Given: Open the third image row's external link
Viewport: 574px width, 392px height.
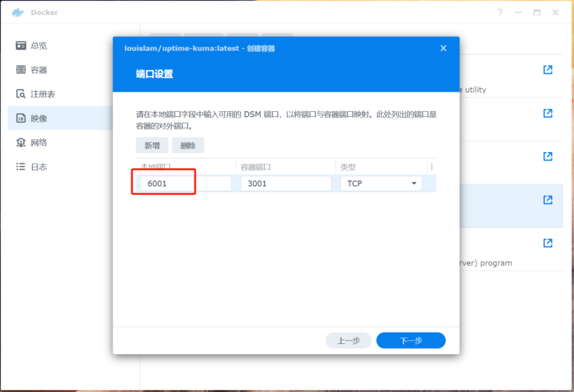Looking at the screenshot, I should pyautogui.click(x=547, y=156).
